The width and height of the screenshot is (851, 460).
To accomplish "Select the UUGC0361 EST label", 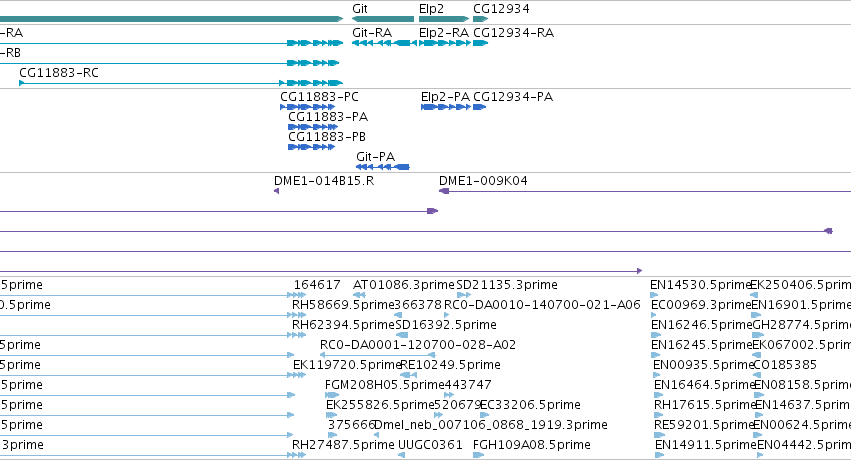I will [430, 445].
